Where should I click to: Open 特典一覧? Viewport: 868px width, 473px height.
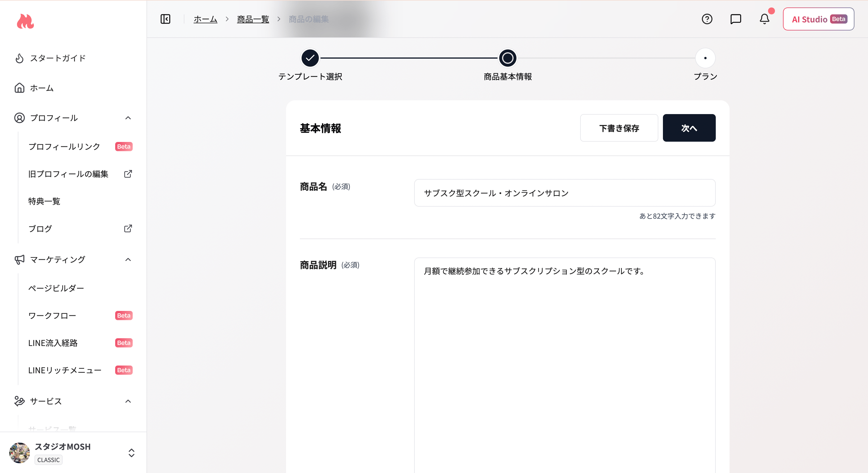pos(45,201)
